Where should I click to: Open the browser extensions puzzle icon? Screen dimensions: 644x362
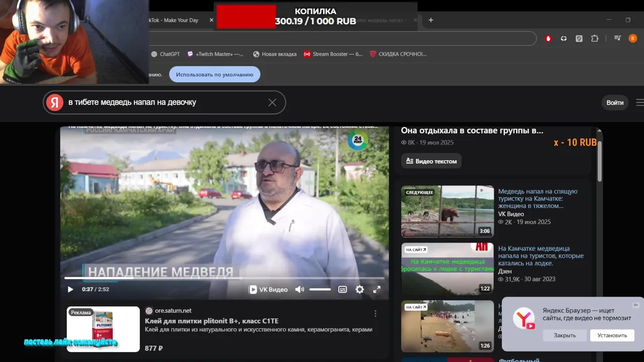pyautogui.click(x=595, y=38)
